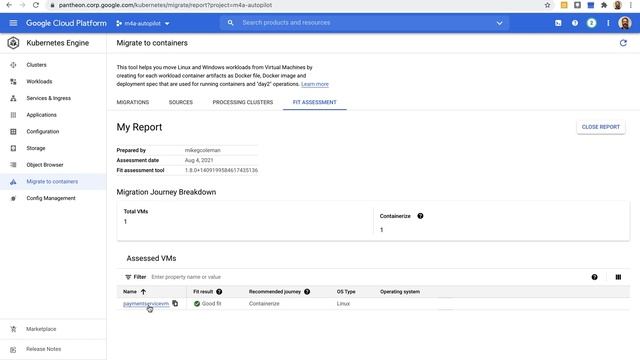Viewport: 640px width, 360px height.
Task: Open the Help menu in the top bar
Action: tap(575, 23)
